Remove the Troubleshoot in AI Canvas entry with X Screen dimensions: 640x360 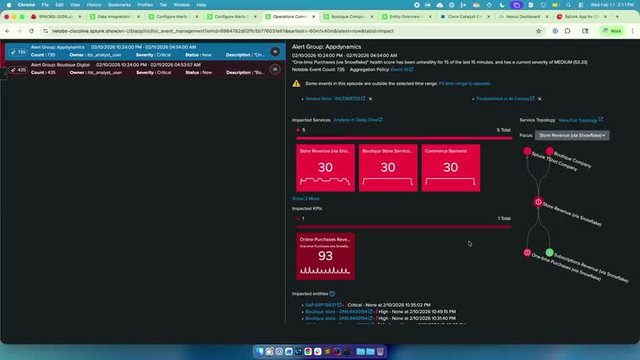(x=540, y=99)
